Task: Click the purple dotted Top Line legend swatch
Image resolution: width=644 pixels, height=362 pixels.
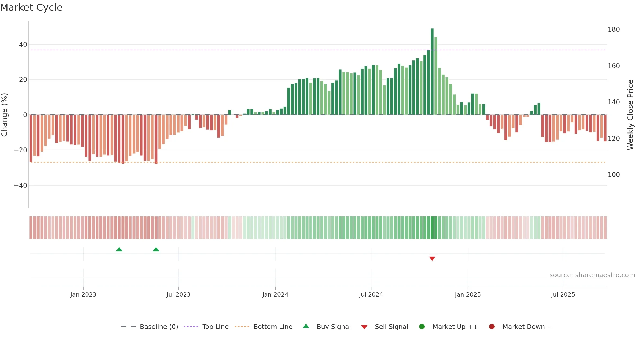Action: pyautogui.click(x=191, y=327)
